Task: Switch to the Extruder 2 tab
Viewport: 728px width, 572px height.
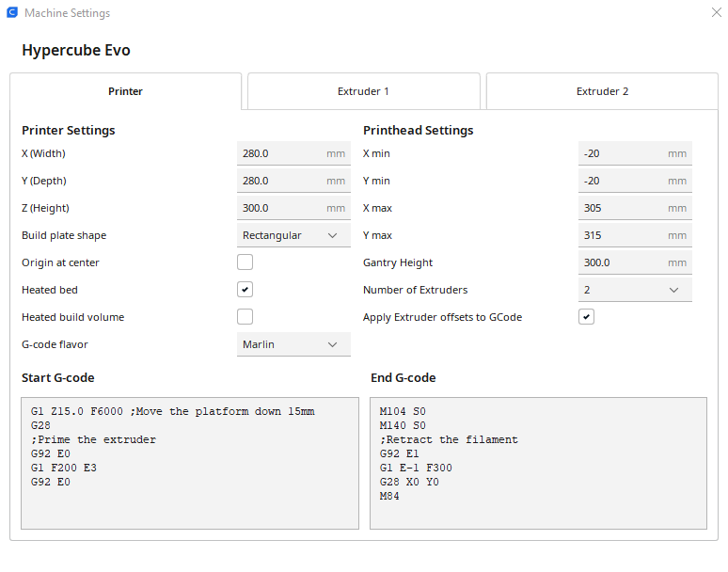Action: pos(602,91)
